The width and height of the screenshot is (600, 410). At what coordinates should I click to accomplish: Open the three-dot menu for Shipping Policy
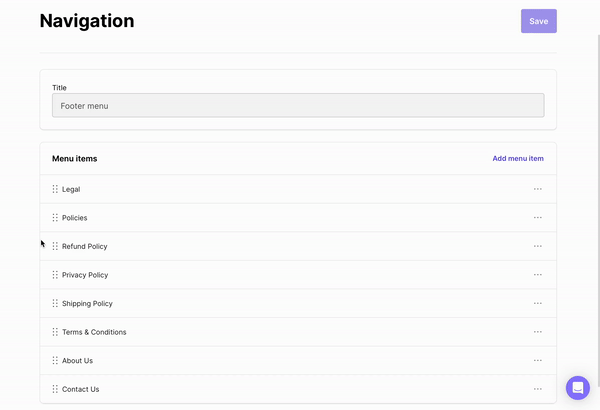[x=538, y=303]
